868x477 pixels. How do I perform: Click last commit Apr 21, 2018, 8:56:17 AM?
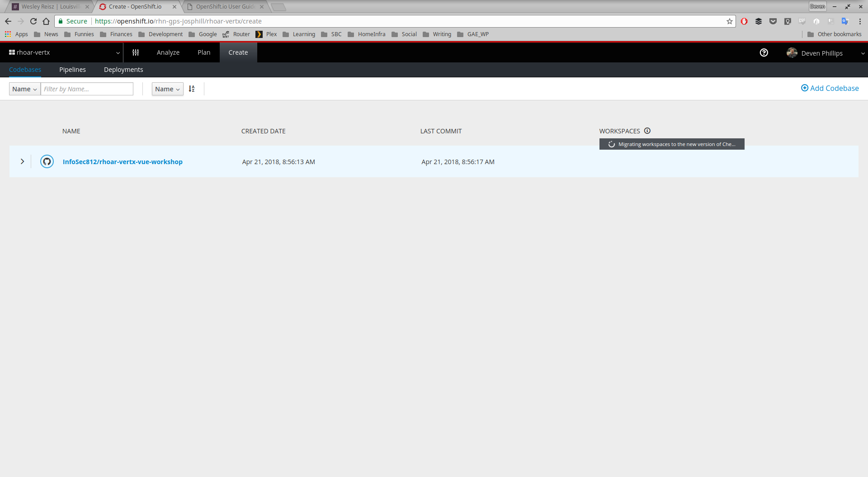coord(458,162)
